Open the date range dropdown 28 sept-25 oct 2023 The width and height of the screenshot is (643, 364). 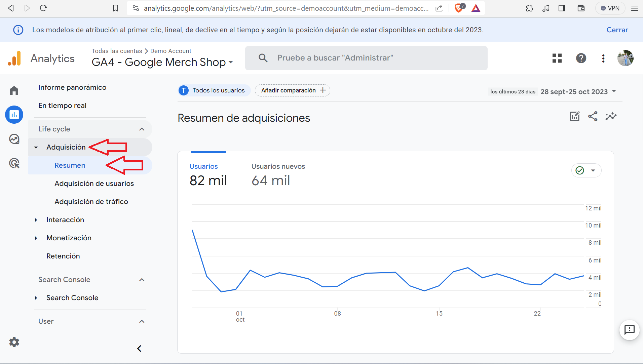[x=578, y=91]
